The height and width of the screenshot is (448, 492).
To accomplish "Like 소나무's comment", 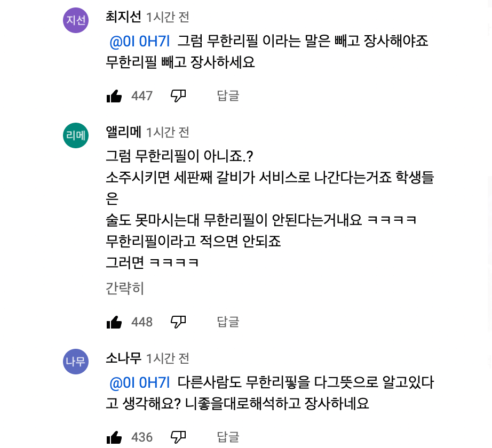I will pyautogui.click(x=114, y=437).
